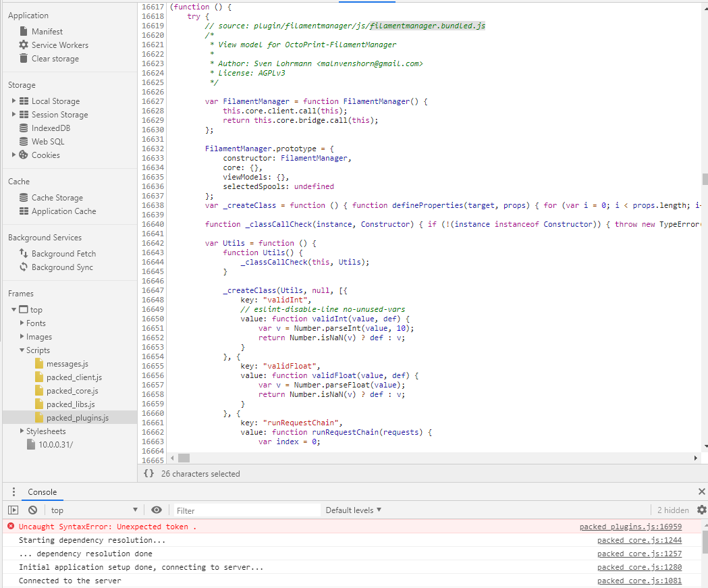Open the packed_core.js:1257 source link

point(639,554)
